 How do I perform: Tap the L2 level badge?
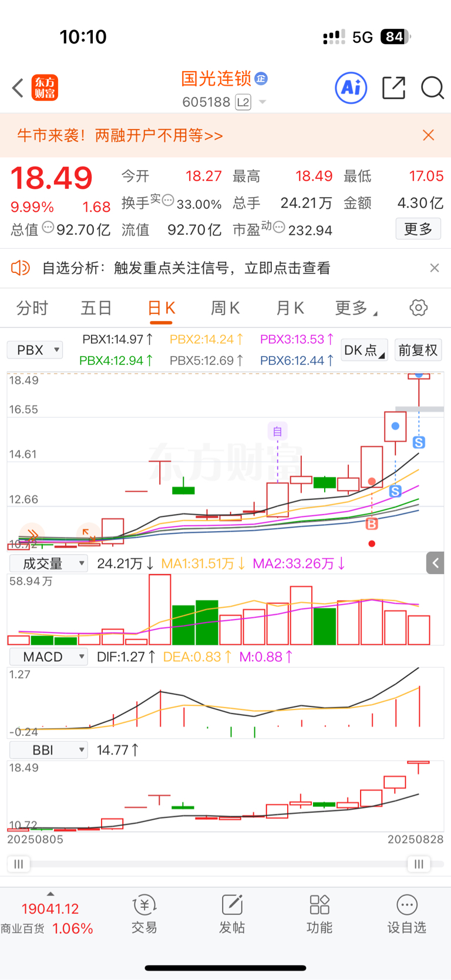[x=243, y=102]
